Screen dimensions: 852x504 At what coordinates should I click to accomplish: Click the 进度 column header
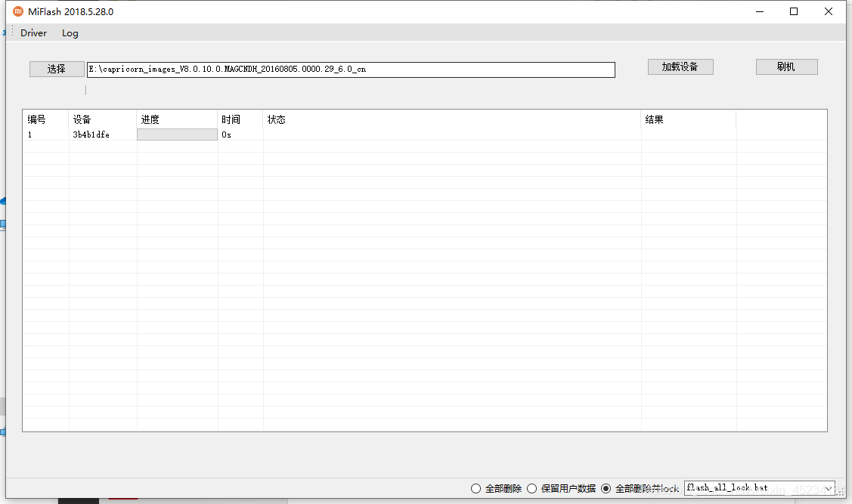(x=177, y=119)
